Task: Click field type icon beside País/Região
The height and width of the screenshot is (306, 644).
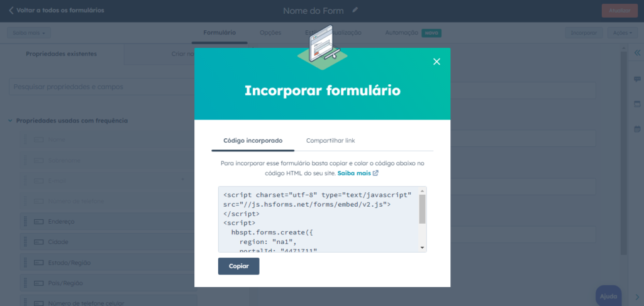Action: [38, 283]
